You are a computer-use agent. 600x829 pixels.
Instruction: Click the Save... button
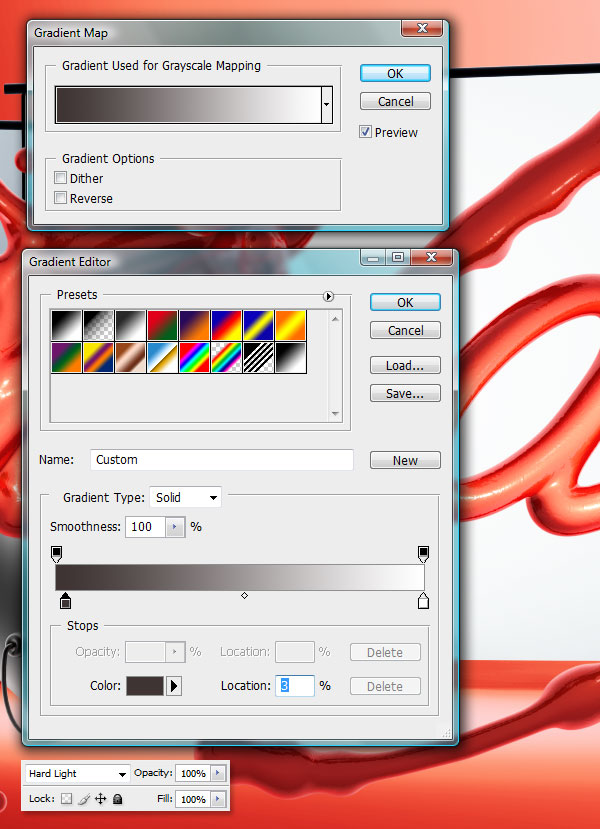(405, 393)
